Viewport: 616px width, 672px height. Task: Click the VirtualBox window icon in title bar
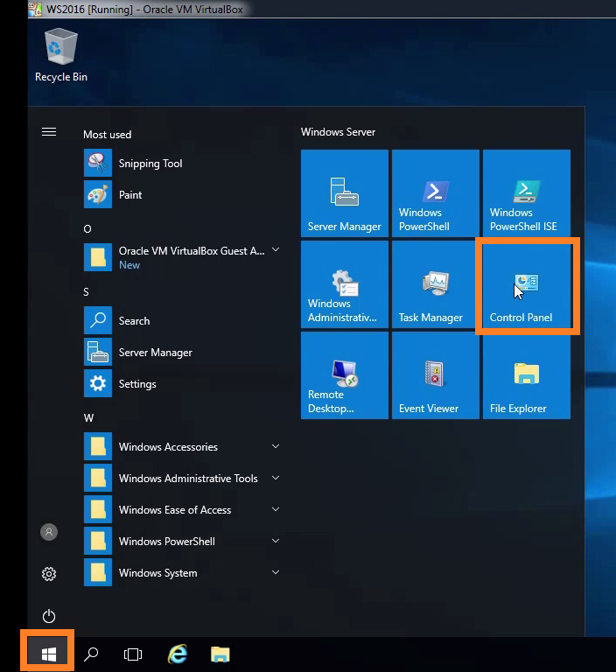coord(35,9)
